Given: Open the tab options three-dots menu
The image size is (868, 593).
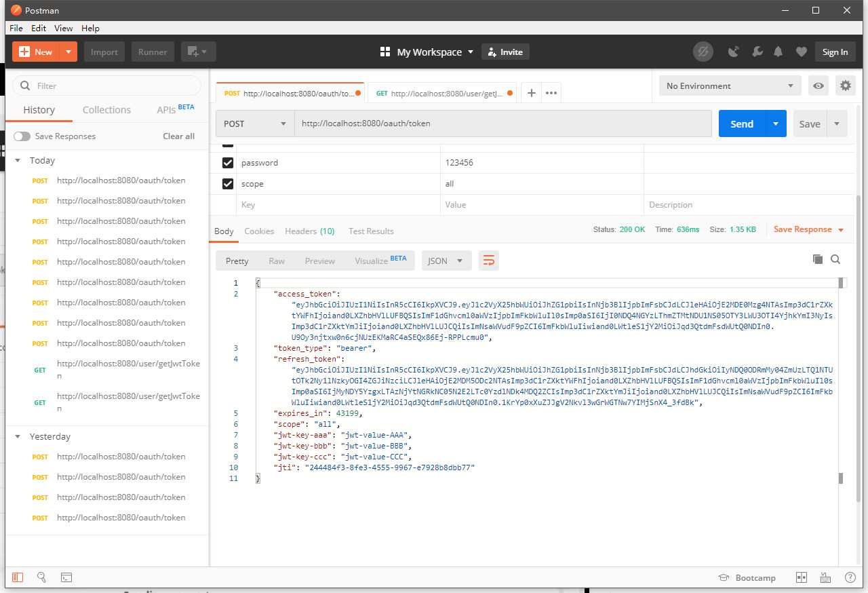Looking at the screenshot, I should [551, 93].
